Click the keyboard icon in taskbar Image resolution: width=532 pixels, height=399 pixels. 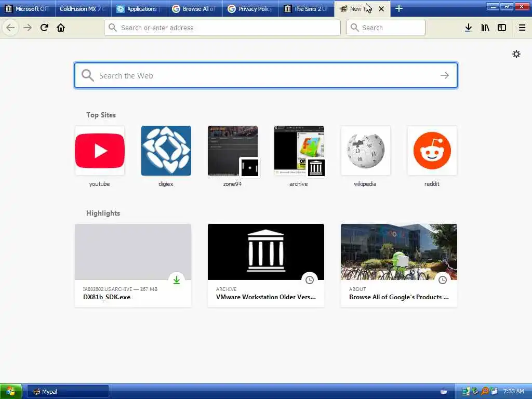point(444,392)
